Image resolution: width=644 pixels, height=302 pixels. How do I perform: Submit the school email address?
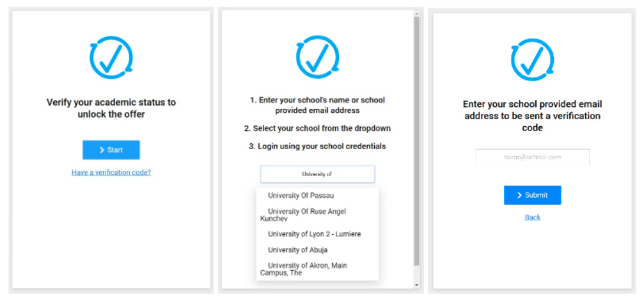532,195
